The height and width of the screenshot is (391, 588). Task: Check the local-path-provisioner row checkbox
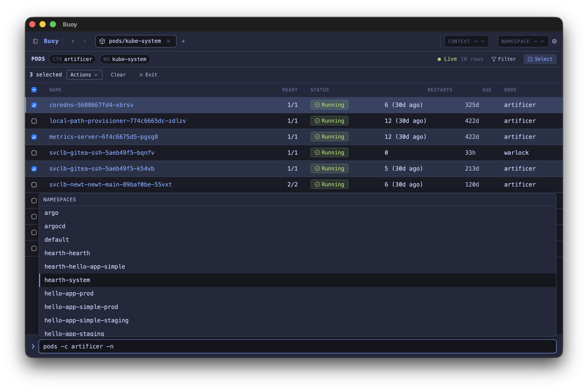tap(34, 121)
